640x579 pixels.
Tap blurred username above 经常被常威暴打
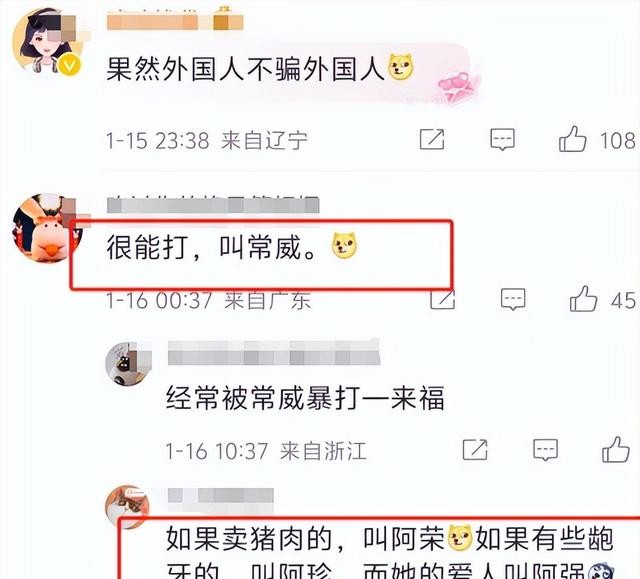273,353
